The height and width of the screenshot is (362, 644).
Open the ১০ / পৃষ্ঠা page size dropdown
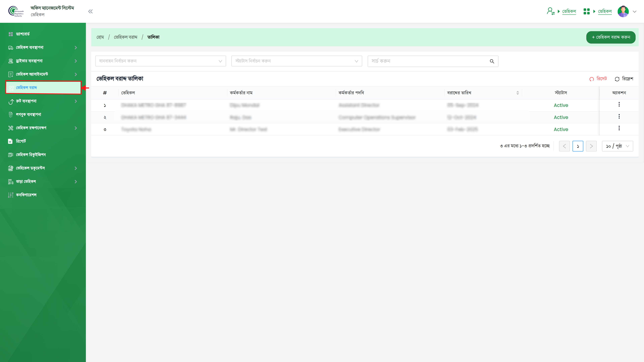tap(618, 146)
